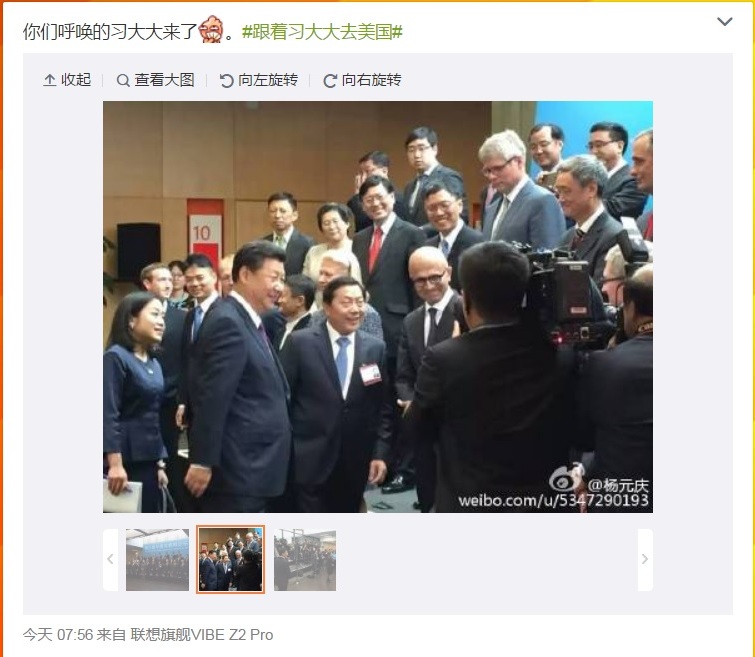The image size is (755, 657).
Task: Click the counterclockwise rotate icon
Action: 226,80
